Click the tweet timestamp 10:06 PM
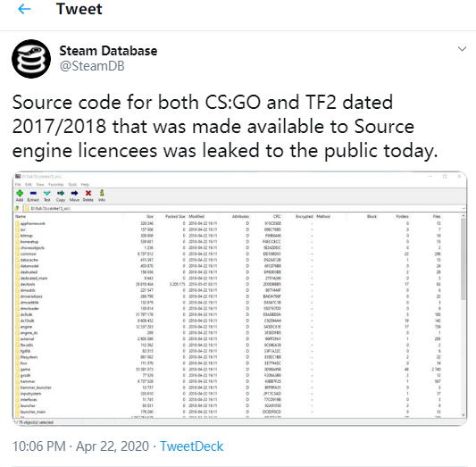The width and height of the screenshot is (476, 467). coord(39,446)
